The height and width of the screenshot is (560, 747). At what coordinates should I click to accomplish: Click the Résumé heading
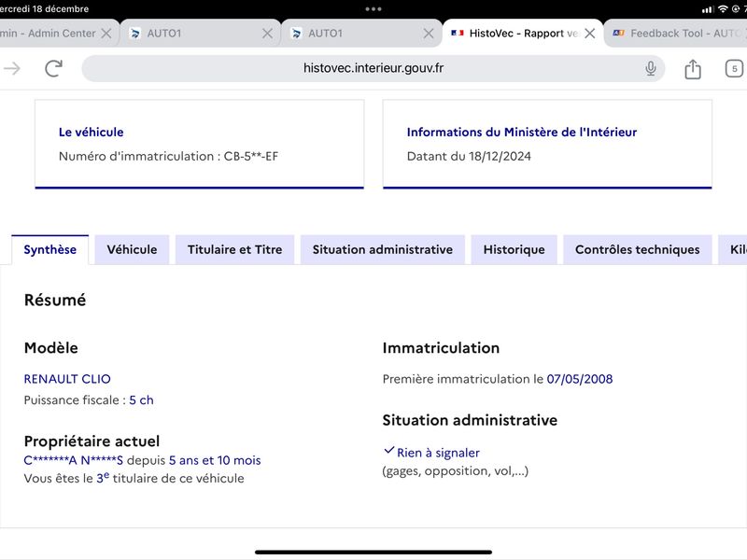(55, 300)
